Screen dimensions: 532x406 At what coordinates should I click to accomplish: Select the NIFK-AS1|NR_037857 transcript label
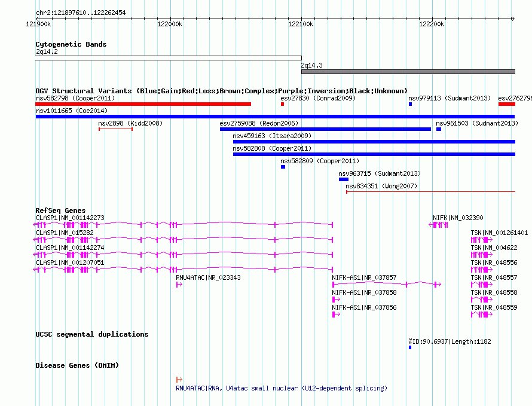[364, 277]
